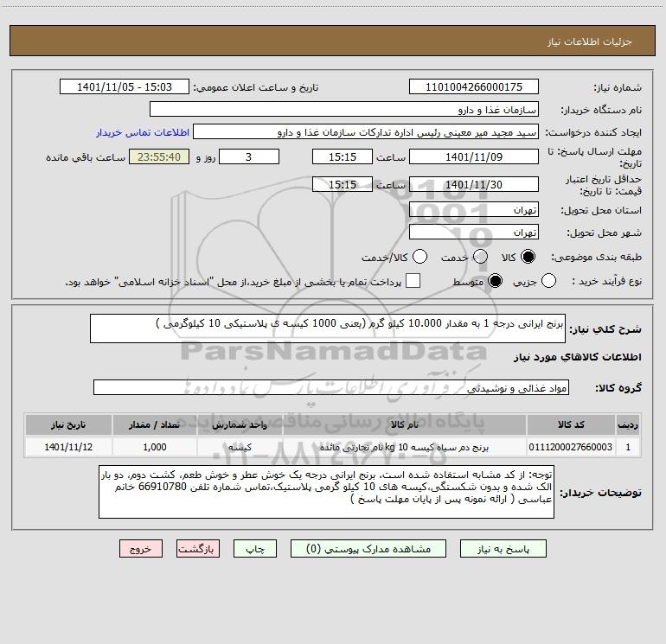Viewport: 666px width, 644px height.
Task: Click the remaining time 23:55:40 field
Action: click(x=159, y=156)
